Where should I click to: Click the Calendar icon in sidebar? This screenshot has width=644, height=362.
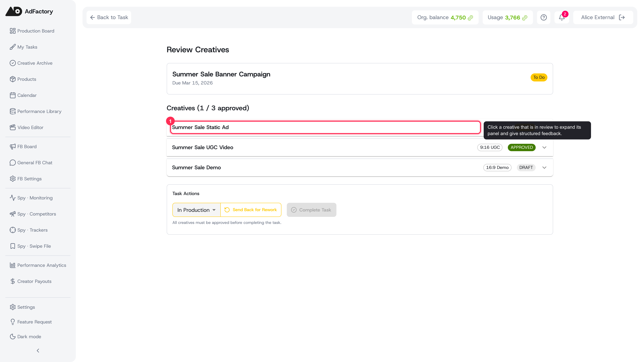coord(13,95)
